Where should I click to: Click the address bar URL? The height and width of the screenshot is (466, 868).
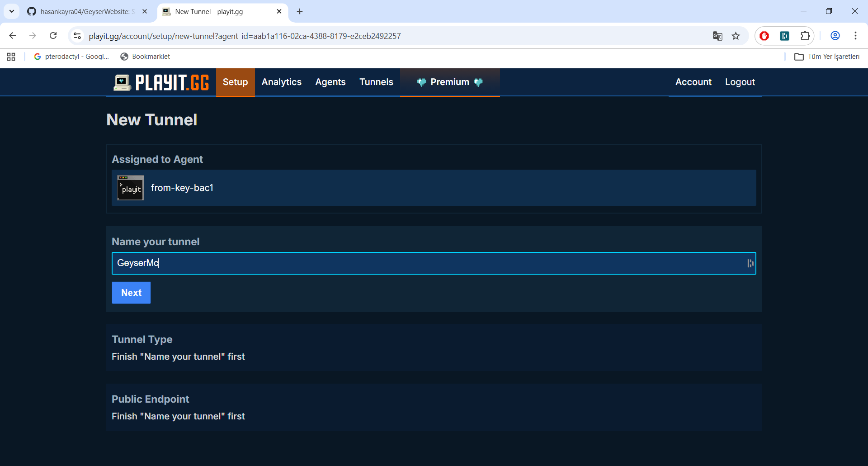245,36
